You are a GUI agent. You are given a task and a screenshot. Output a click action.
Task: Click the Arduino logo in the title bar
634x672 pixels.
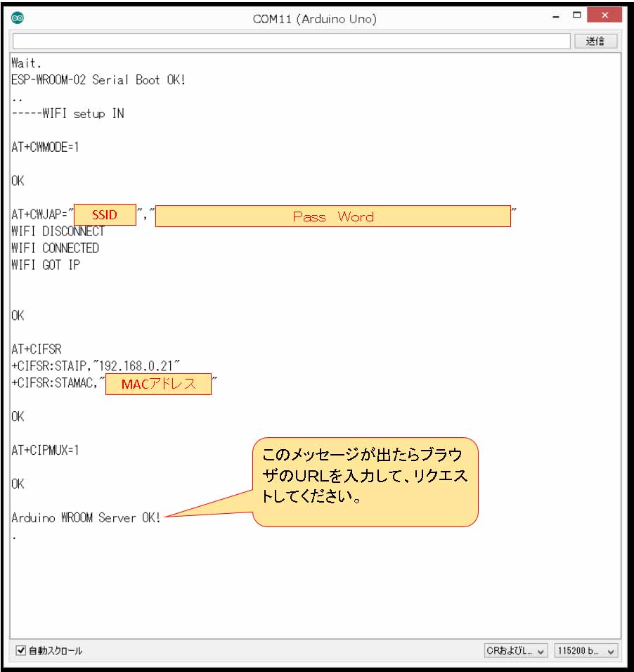[18, 18]
